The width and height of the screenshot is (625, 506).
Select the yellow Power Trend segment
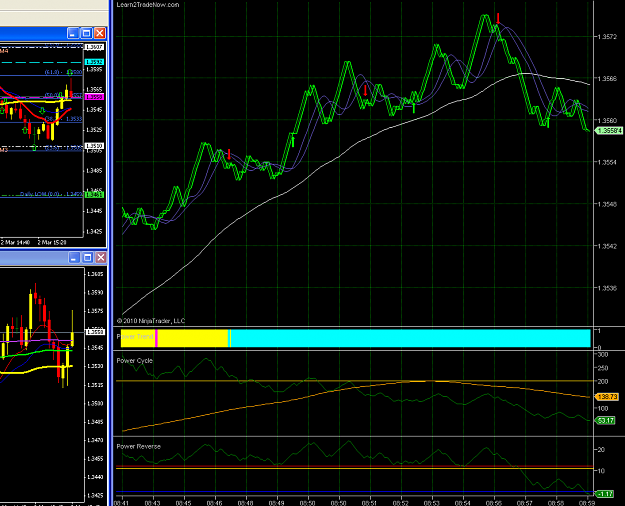click(192, 338)
